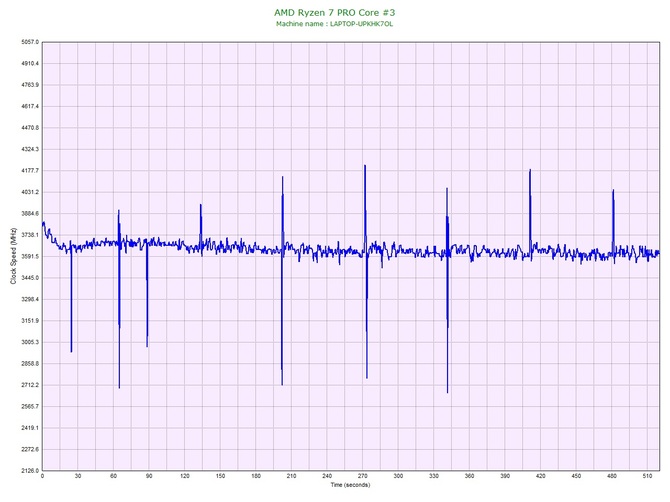670x502 pixels.
Task: Select the 4177.7 y-axis value
Action: click(x=30, y=170)
